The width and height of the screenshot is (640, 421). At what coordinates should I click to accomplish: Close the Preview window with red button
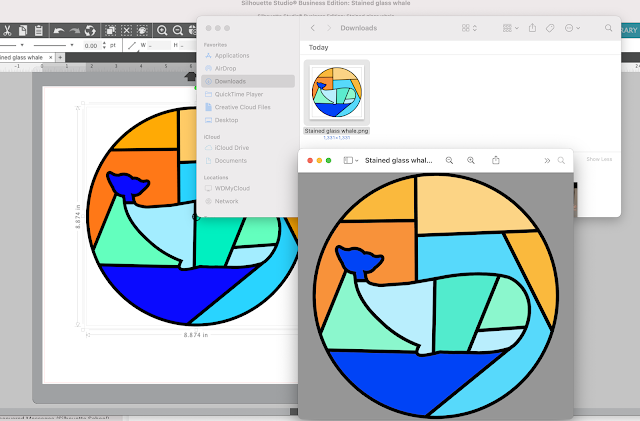tap(310, 160)
